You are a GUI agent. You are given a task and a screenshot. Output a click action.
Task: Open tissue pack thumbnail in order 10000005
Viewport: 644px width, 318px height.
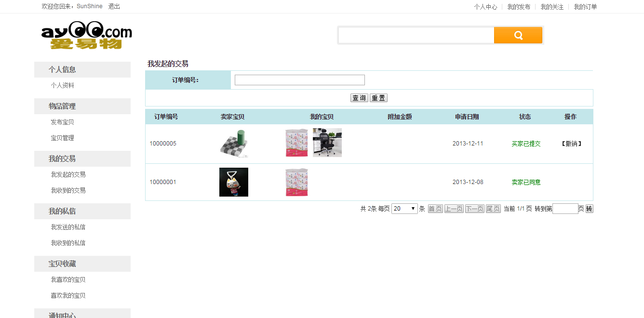pos(296,143)
